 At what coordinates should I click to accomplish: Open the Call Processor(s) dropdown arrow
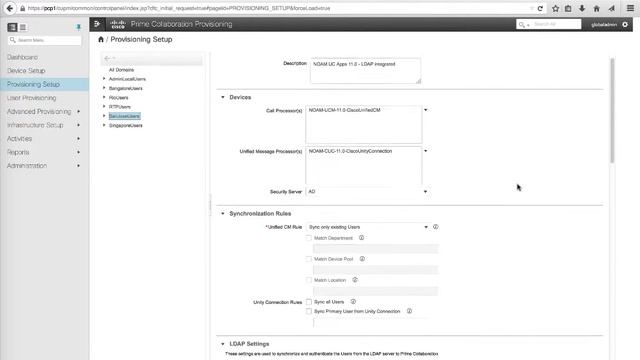[x=425, y=110]
